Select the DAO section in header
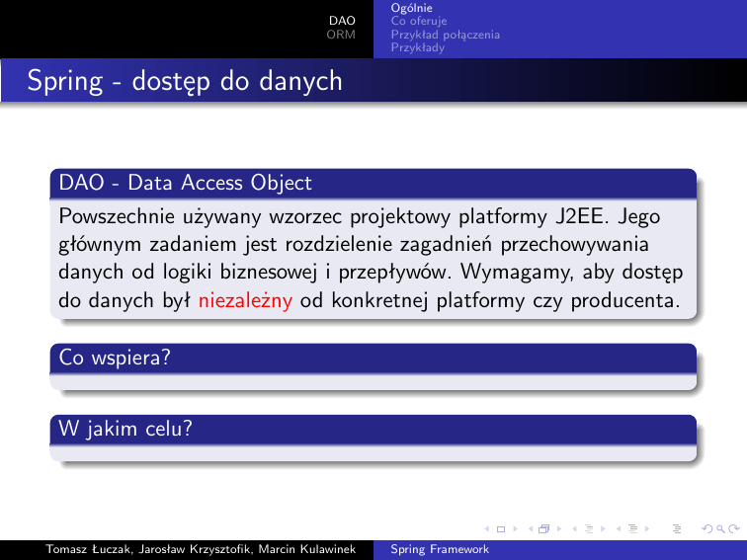The width and height of the screenshot is (747, 560). [x=342, y=20]
